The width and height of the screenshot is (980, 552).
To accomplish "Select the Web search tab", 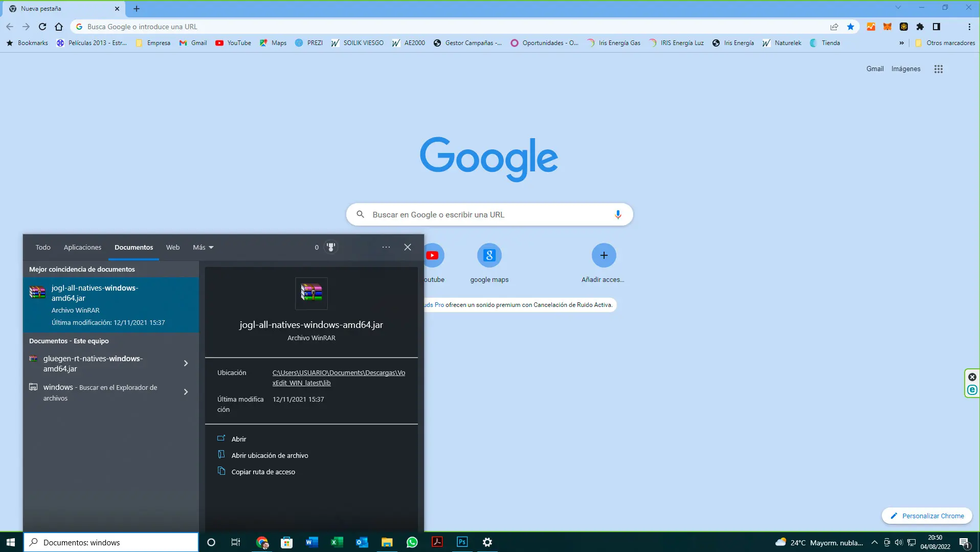I will [173, 247].
